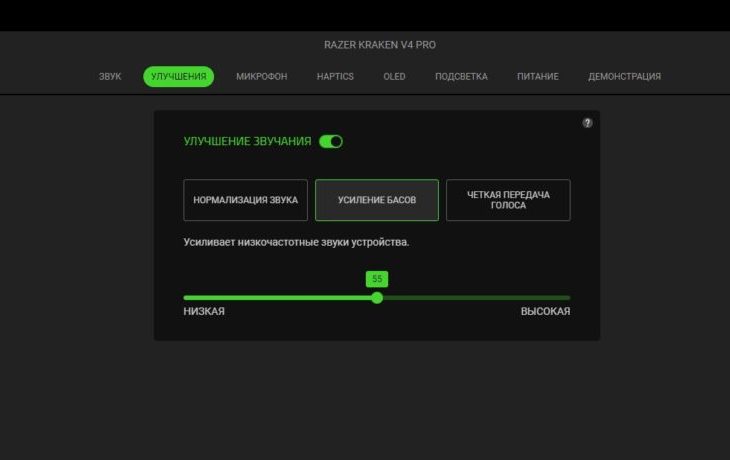Choose the Усиление басов option
Viewport: 730px width, 460px height.
click(x=377, y=200)
